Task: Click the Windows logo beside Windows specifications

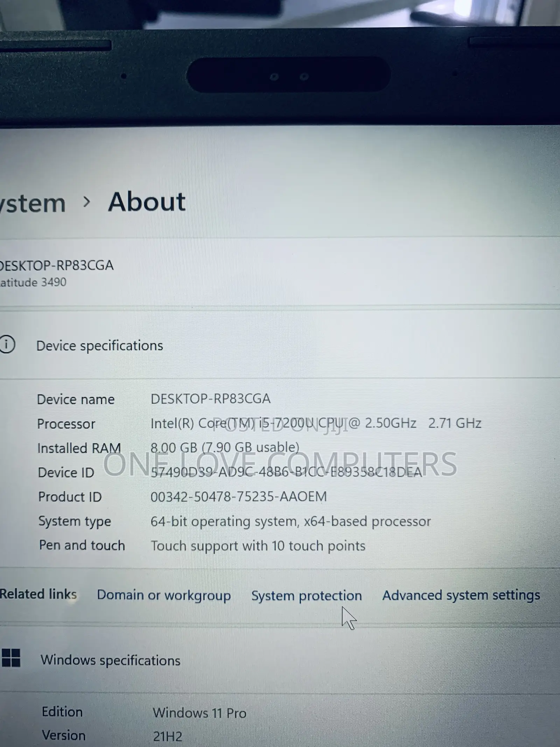Action: pos(10,658)
